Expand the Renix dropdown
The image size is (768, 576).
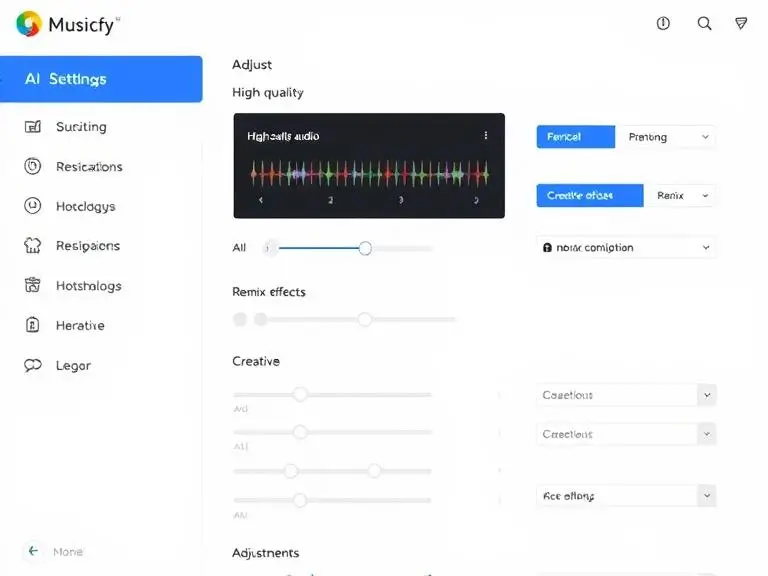679,195
